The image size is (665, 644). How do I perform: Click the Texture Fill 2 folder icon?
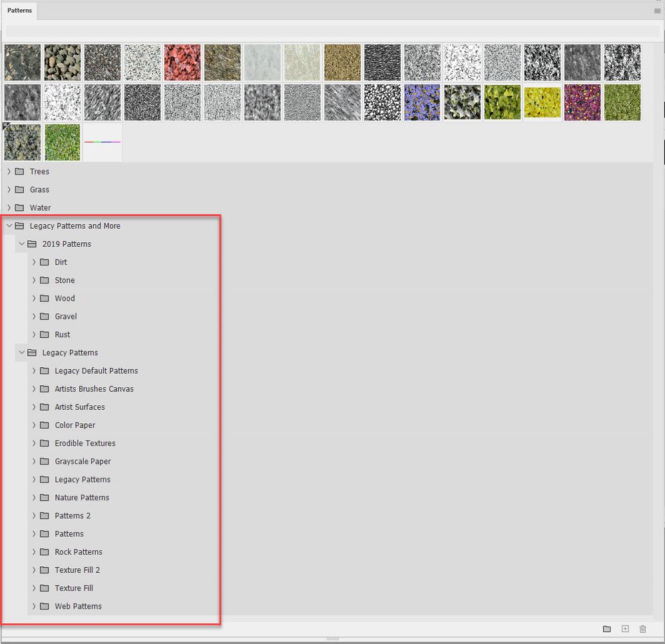click(45, 570)
